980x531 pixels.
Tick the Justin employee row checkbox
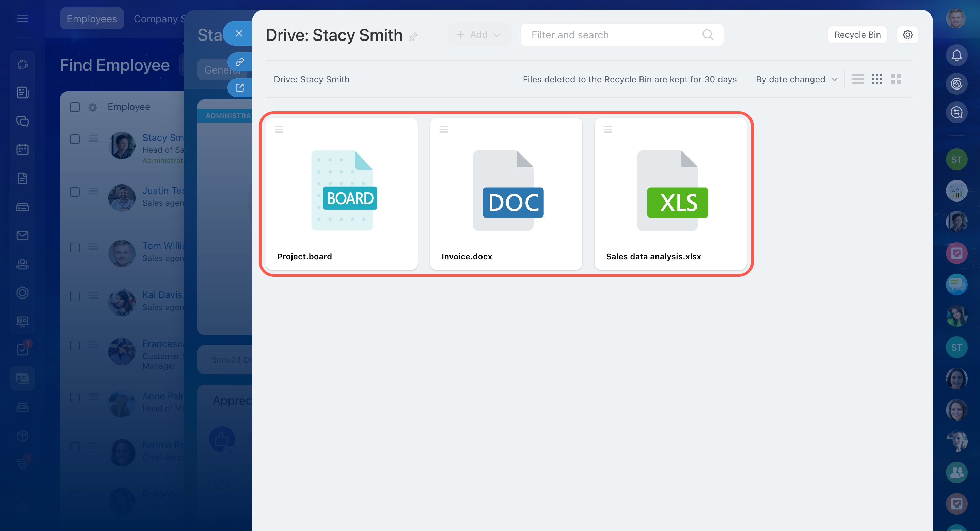point(75,192)
